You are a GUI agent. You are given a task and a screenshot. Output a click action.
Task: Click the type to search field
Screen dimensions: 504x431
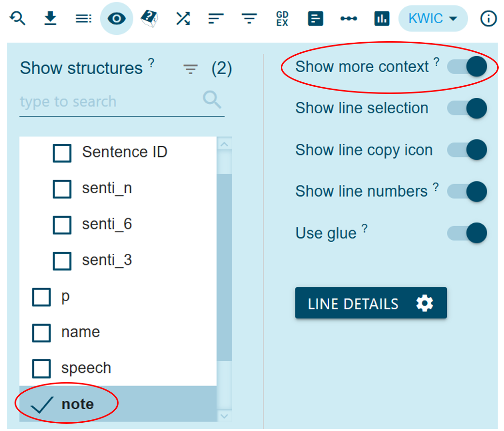109,102
